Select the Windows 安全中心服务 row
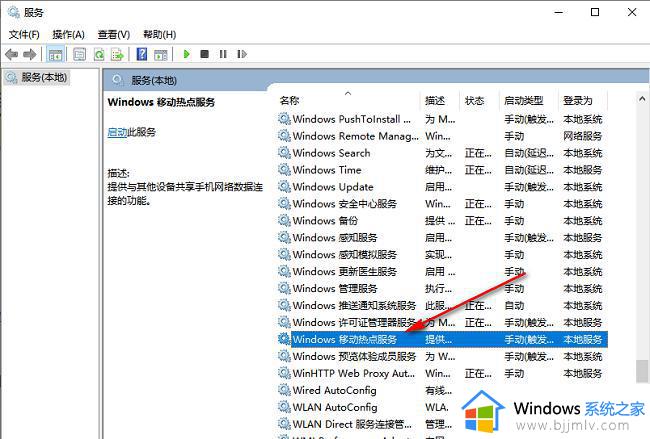The width and height of the screenshot is (650, 439). [x=442, y=204]
